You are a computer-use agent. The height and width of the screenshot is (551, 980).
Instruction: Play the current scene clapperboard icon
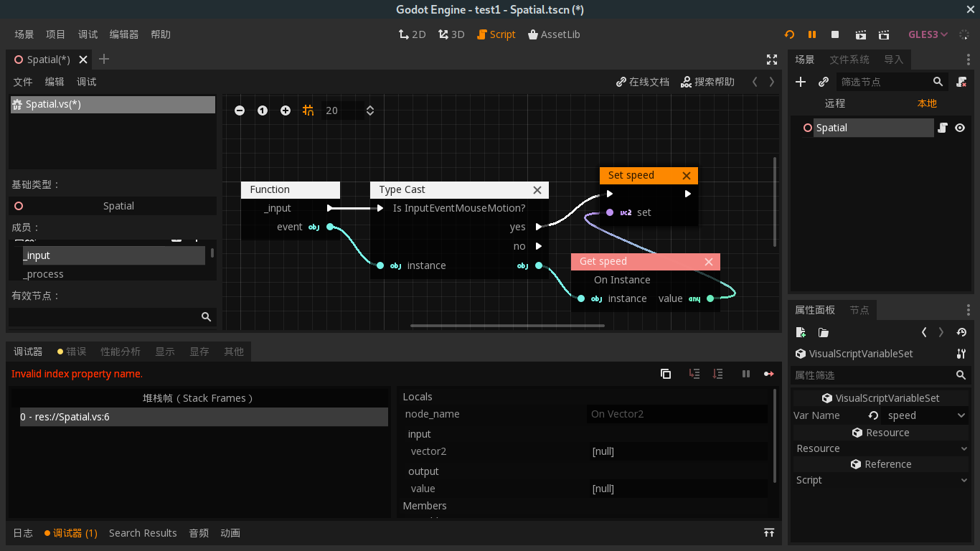860,34
